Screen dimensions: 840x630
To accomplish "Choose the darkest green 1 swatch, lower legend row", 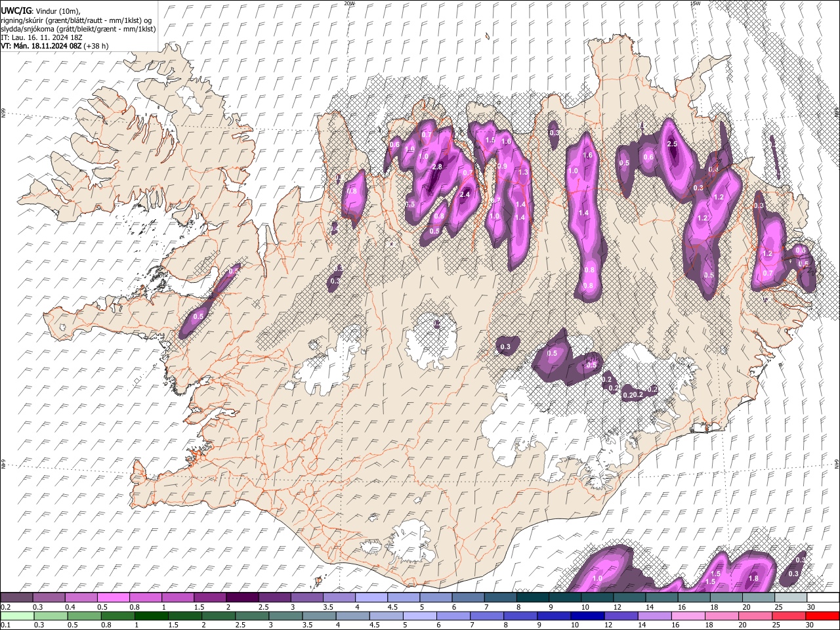I will pos(152,616).
